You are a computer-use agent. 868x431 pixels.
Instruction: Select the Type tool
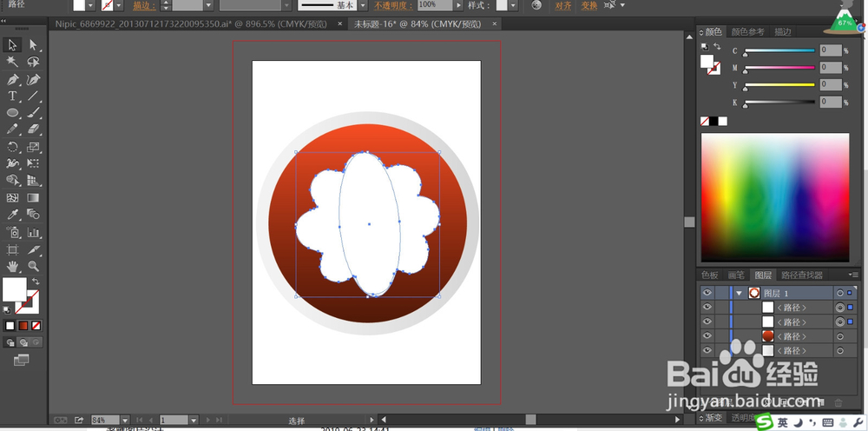point(12,96)
